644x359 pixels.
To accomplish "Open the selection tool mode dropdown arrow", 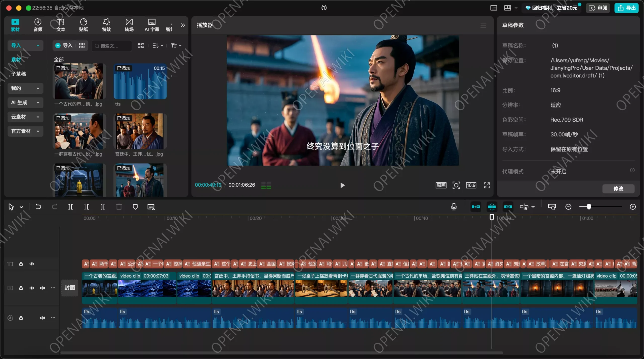I will pos(22,207).
